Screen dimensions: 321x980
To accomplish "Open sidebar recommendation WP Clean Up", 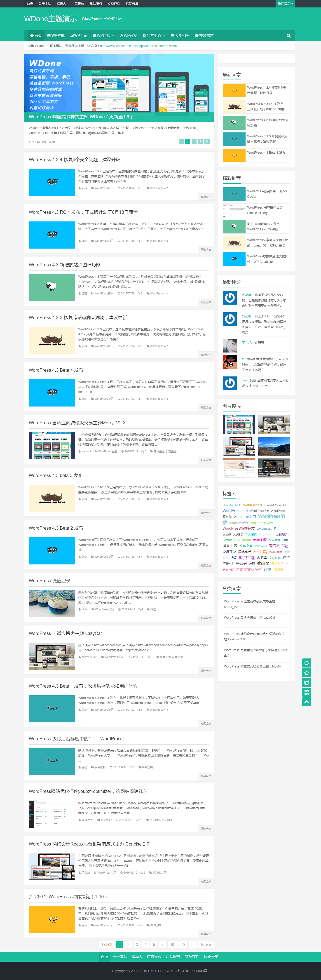I will point(267,259).
